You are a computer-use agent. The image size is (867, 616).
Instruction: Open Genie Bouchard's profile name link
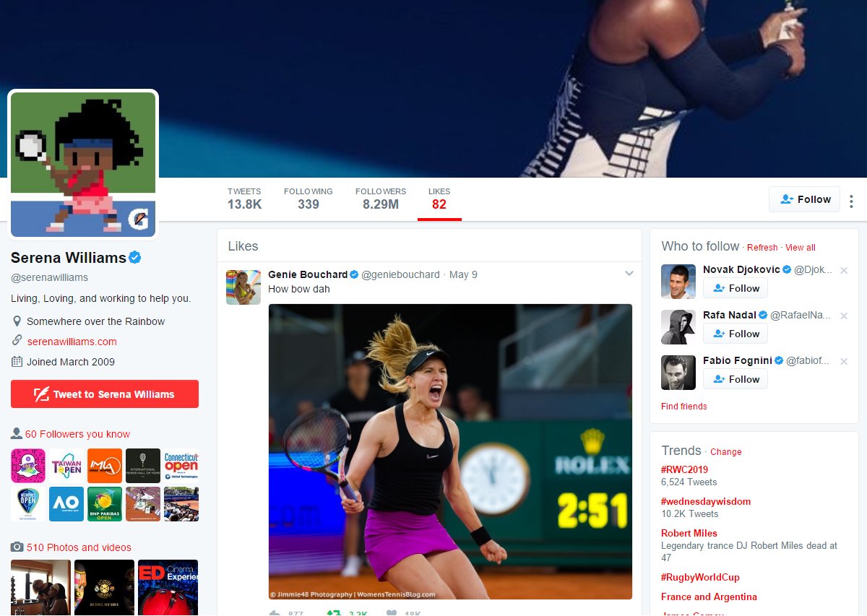pos(308,274)
